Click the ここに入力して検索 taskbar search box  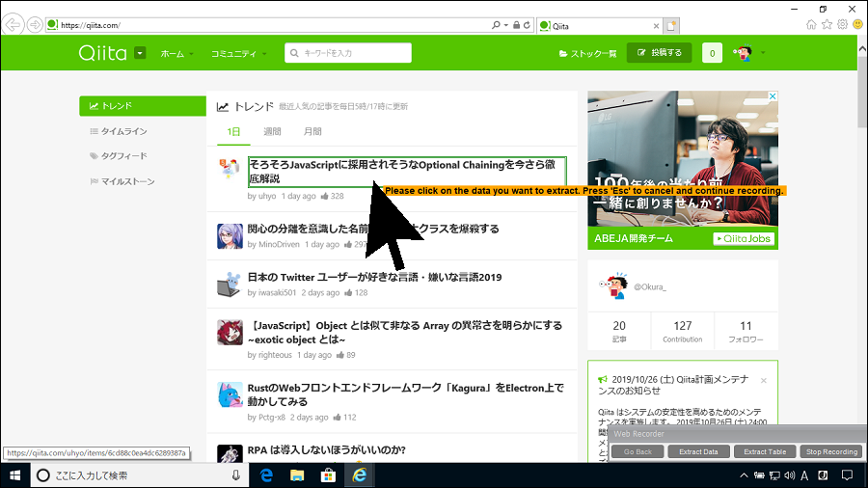coord(139,475)
